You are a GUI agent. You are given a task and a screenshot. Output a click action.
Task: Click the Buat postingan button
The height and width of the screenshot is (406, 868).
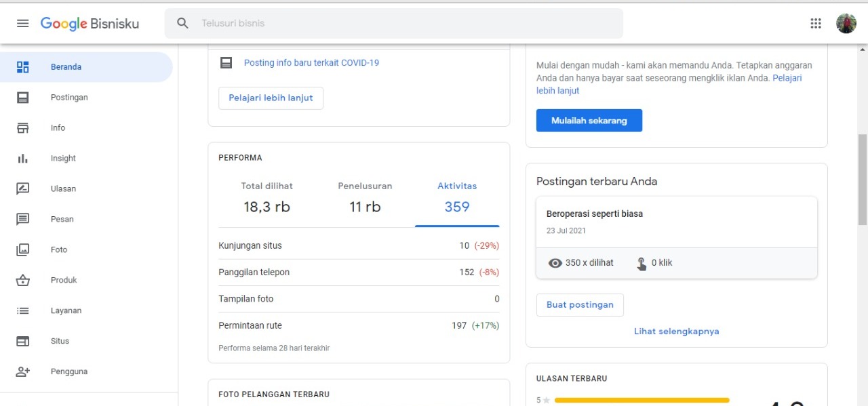(x=580, y=305)
